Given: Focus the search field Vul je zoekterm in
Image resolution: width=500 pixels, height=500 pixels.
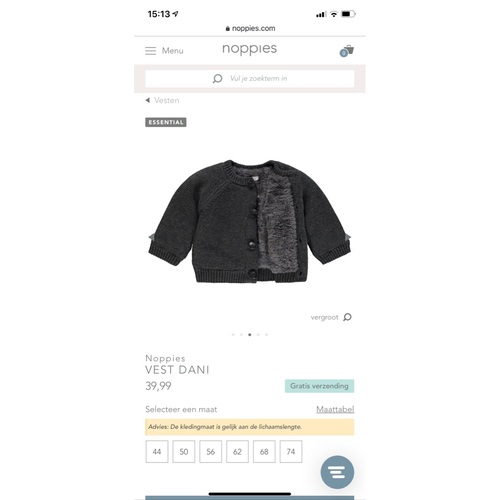Looking at the screenshot, I should tap(249, 79).
